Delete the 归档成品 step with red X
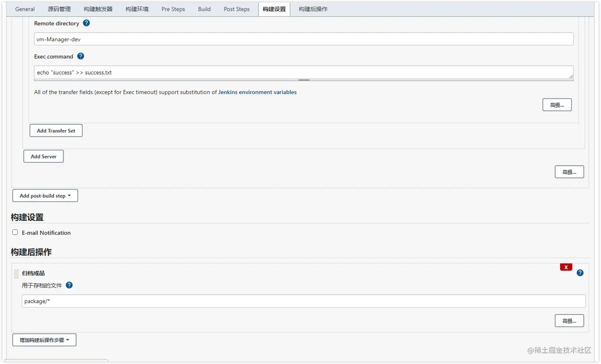Viewport: 601px width, 364px height. 566,267
